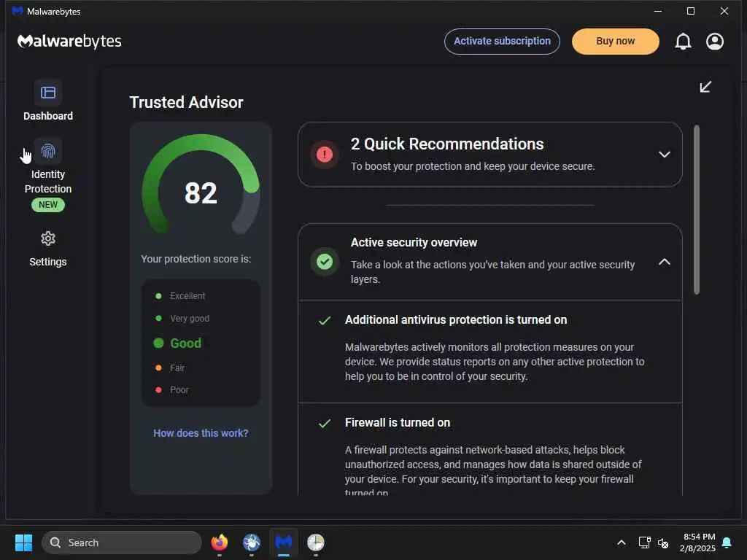Open the Settings gear icon
This screenshot has height=560, width=747.
(47, 238)
